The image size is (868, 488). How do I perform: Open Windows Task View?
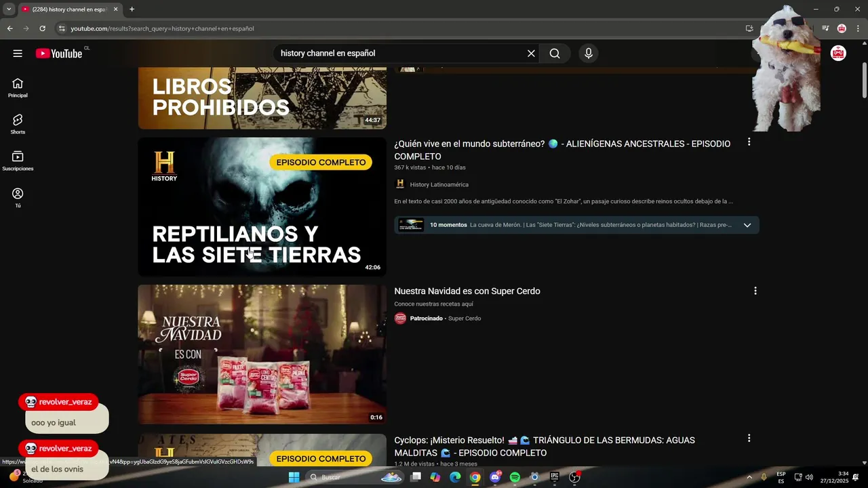tap(416, 477)
